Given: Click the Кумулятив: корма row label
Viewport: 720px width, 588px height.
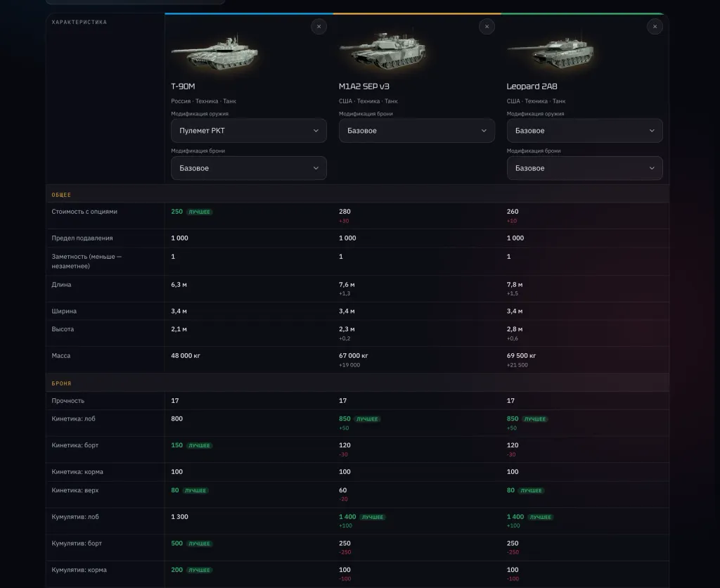Looking at the screenshot, I should tap(79, 570).
